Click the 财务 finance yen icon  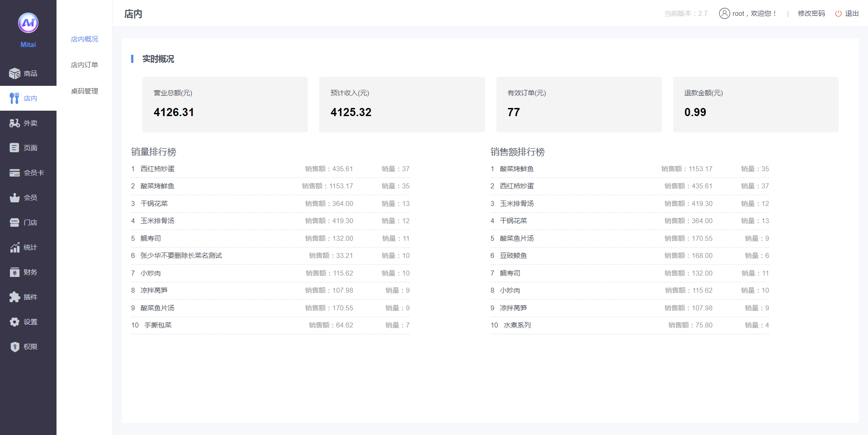pos(14,272)
